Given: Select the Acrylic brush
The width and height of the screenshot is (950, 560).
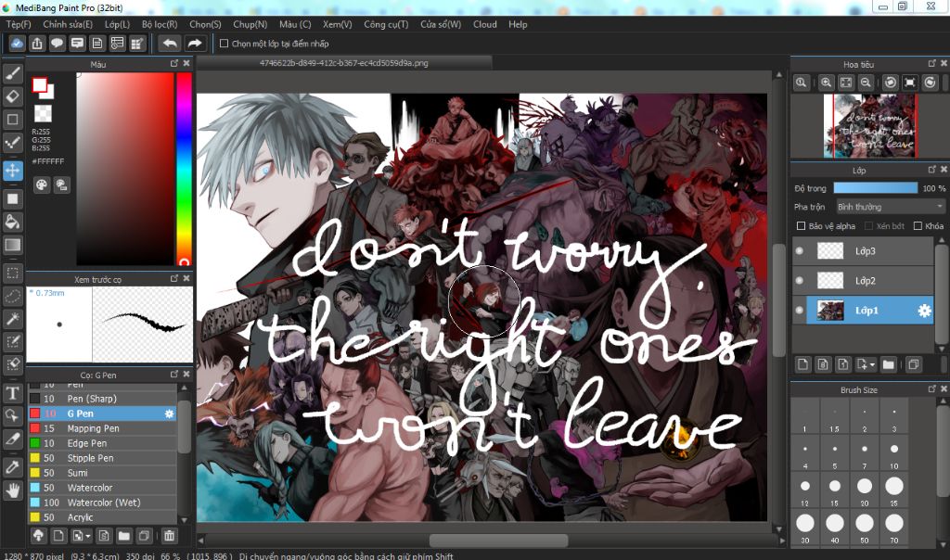Looking at the screenshot, I should (x=102, y=517).
